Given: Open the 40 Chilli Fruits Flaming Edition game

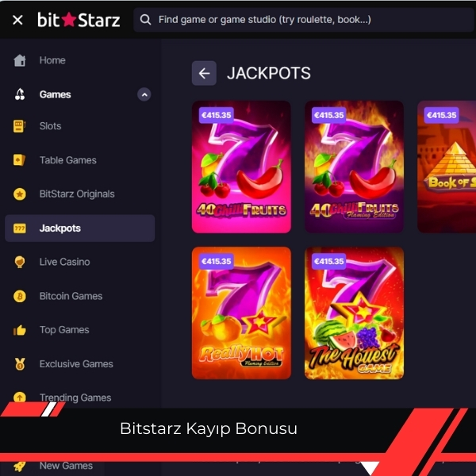Looking at the screenshot, I should [x=355, y=167].
